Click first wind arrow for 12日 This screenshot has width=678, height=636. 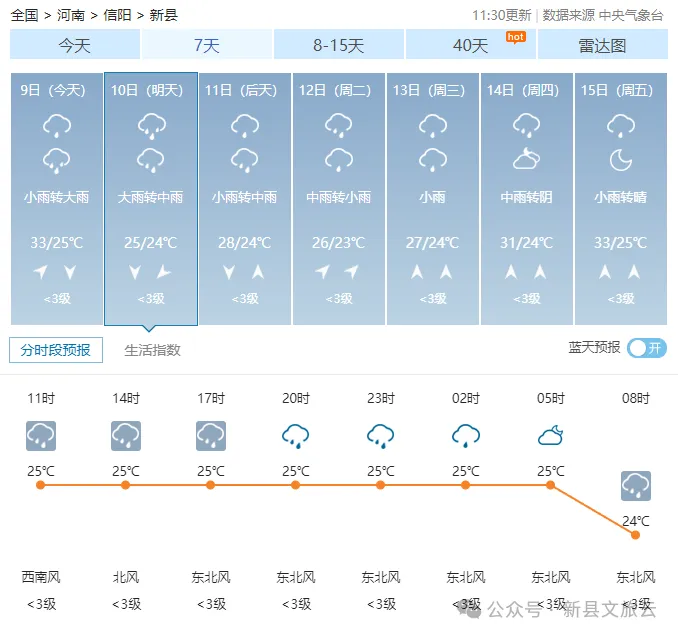(323, 272)
